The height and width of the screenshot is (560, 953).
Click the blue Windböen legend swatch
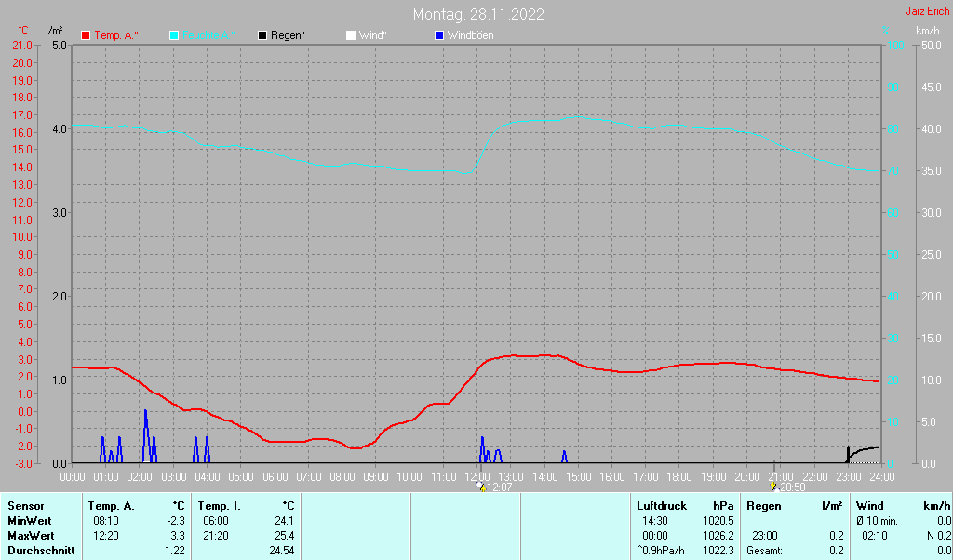(x=439, y=36)
